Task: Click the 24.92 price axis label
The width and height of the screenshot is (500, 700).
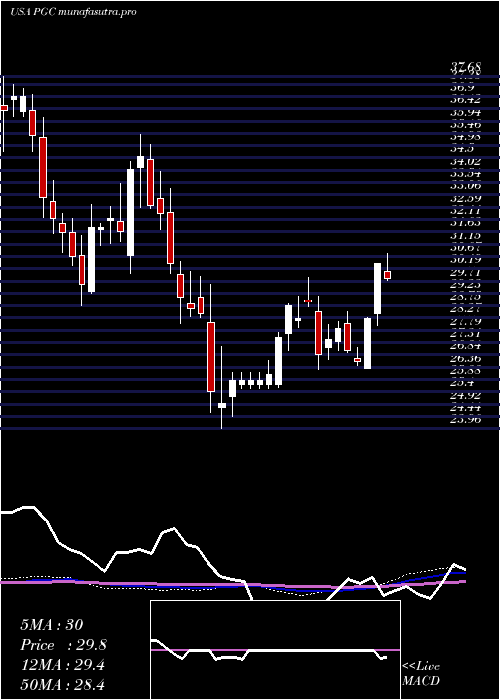Action: coord(467,395)
